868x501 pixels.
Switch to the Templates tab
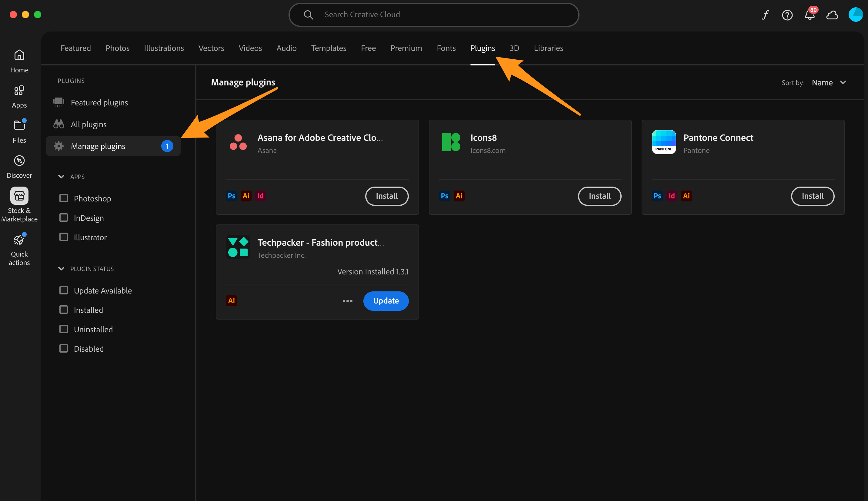point(329,48)
